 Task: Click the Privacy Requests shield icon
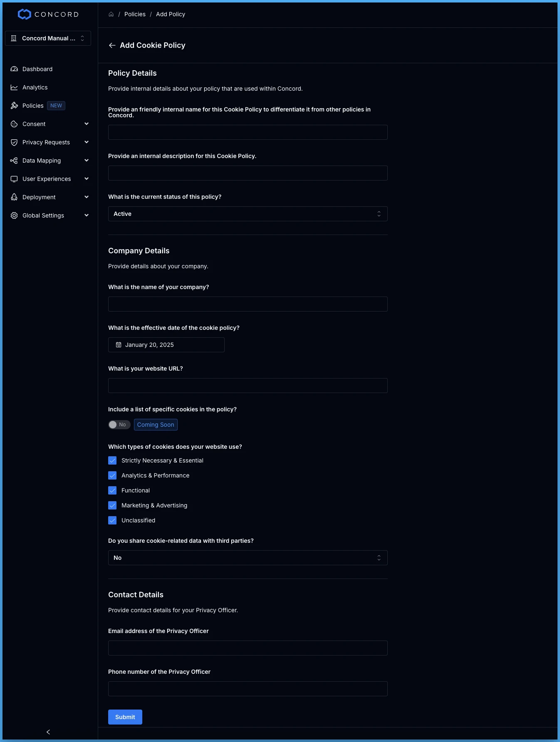point(14,142)
